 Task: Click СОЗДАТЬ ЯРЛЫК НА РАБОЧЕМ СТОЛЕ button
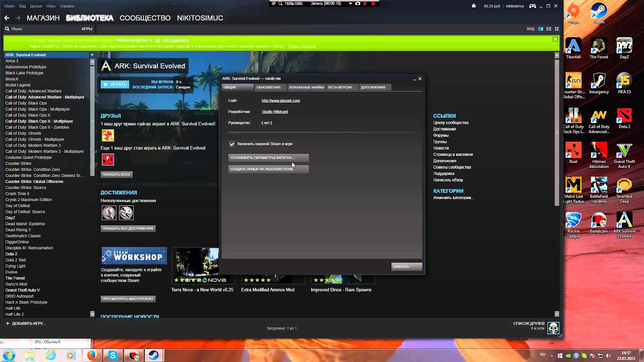[269, 169]
